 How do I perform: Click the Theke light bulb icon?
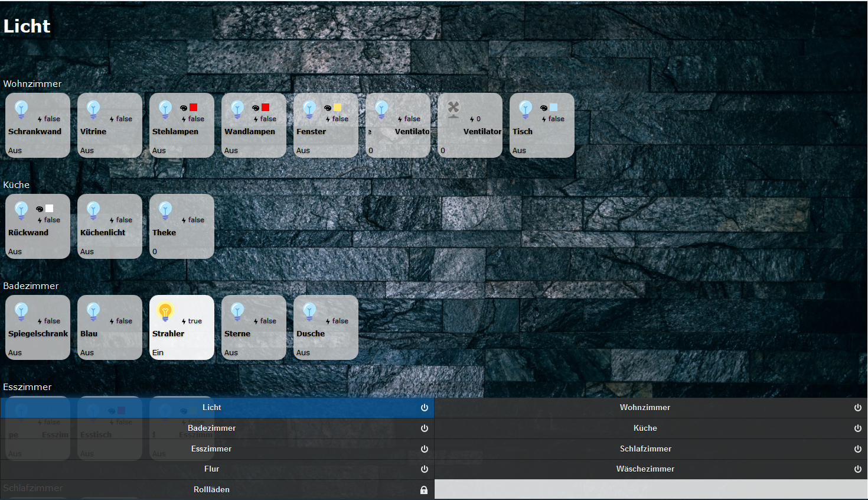165,210
